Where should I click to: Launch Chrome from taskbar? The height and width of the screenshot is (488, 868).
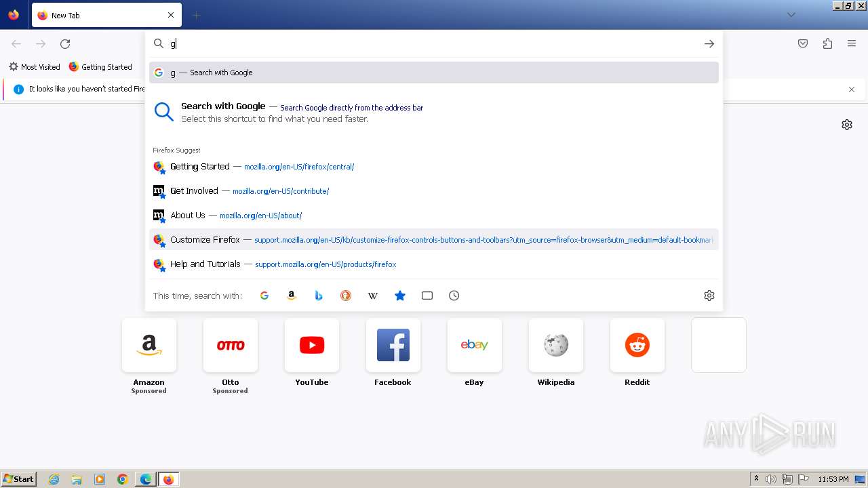122,479
